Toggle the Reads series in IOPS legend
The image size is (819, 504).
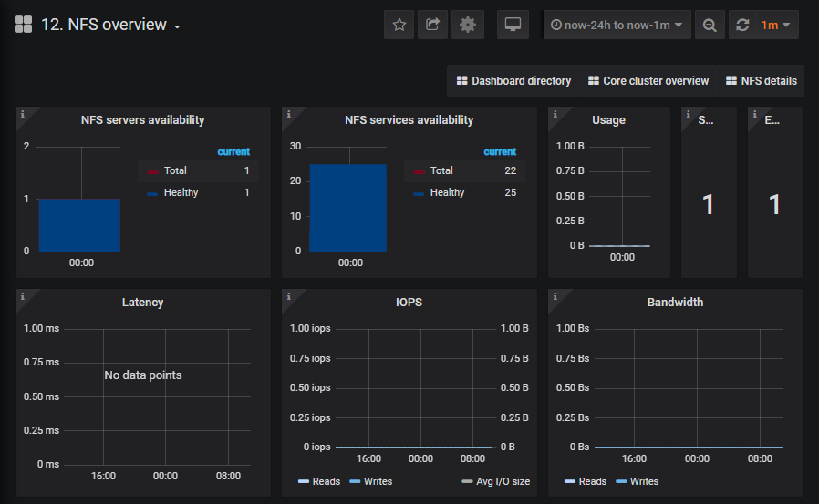point(318,481)
